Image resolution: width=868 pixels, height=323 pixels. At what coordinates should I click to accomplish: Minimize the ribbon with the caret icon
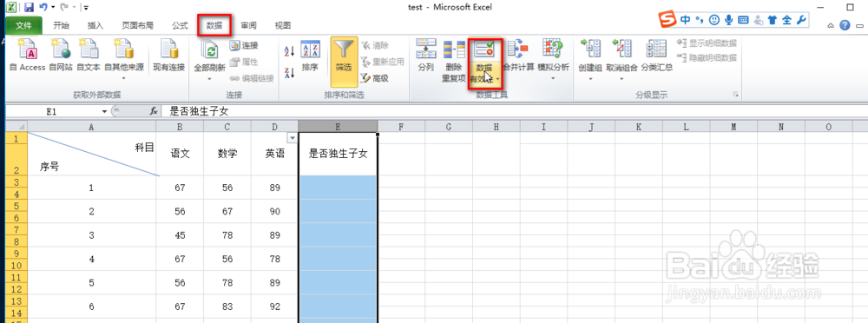click(x=831, y=25)
